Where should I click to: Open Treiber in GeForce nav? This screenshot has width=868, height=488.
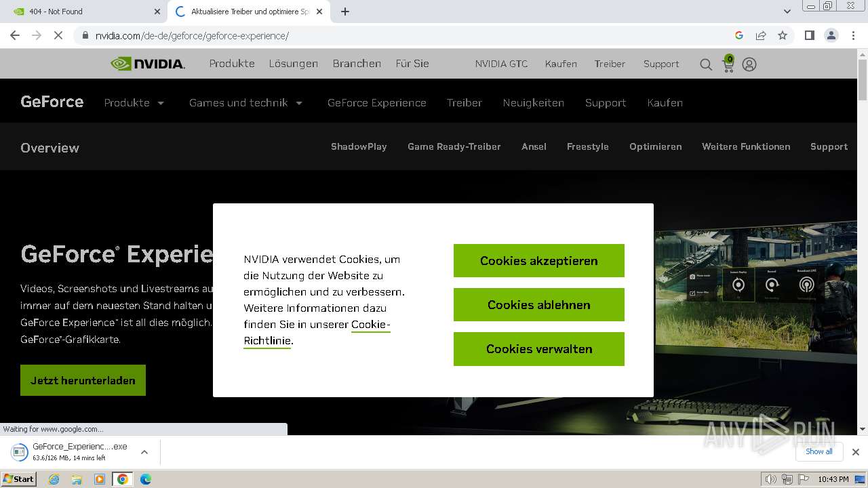tap(465, 103)
